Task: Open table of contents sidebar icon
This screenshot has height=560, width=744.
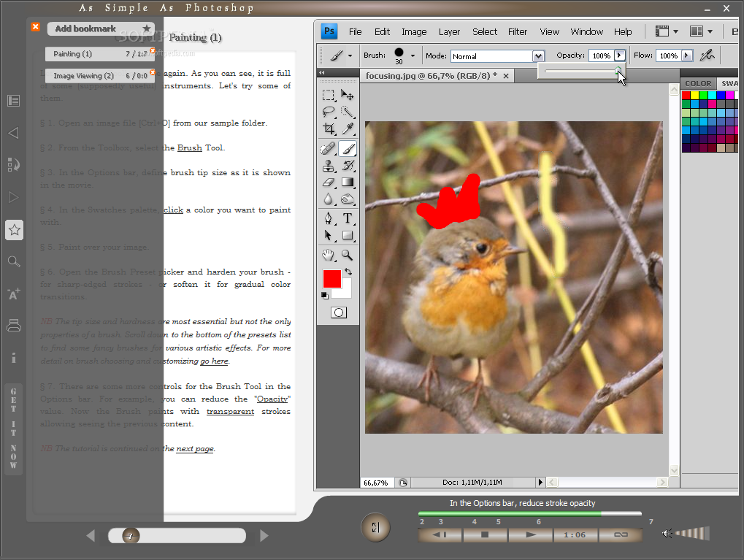Action: tap(14, 101)
